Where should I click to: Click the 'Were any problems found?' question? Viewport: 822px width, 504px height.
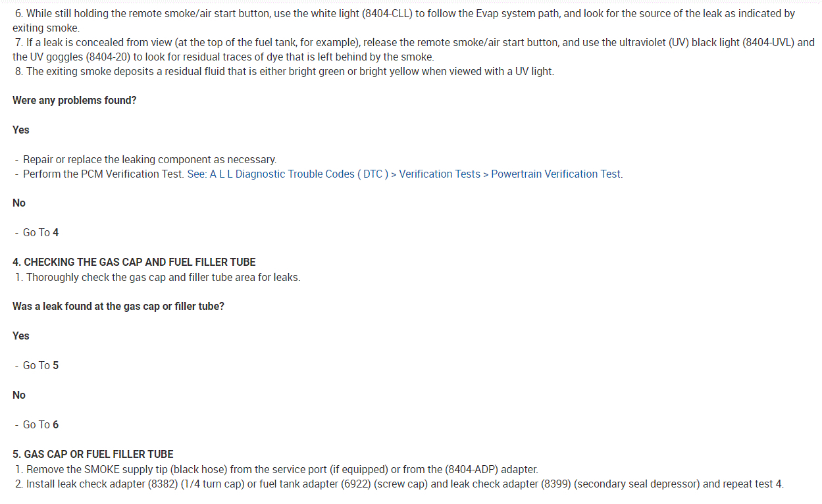74,101
